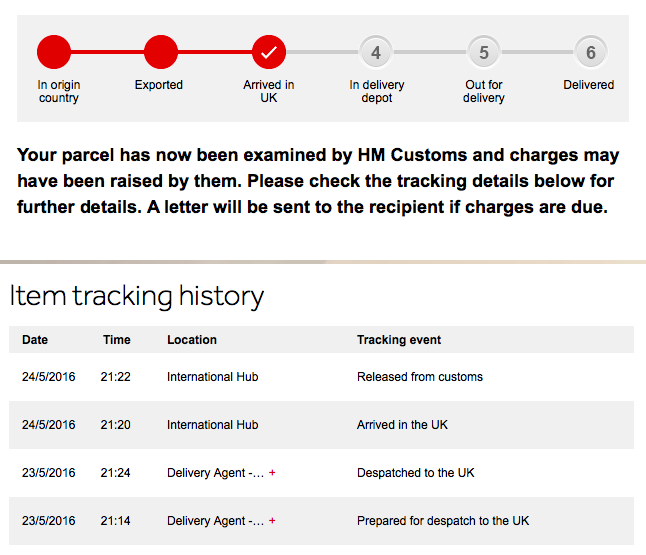The image size is (646, 555).
Task: Click the progress line between Exported and Arrived
Action: tap(215, 52)
